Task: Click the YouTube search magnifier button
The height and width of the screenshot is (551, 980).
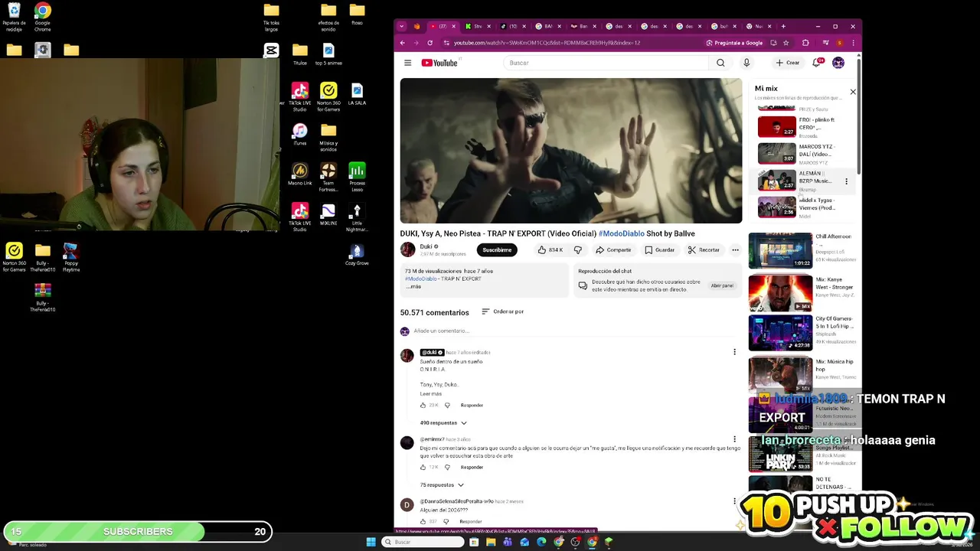Action: [720, 63]
